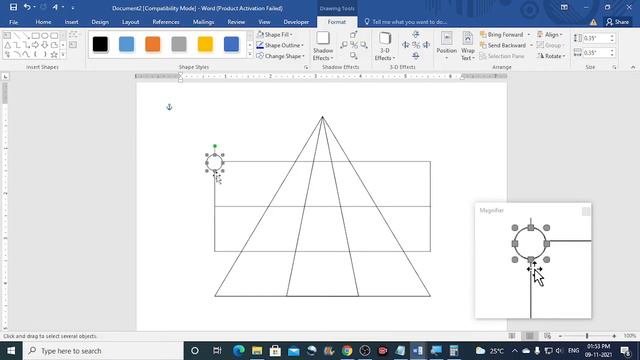Screen dimensions: 640x360
Task: Switch to the Developer tab
Action: (296, 22)
